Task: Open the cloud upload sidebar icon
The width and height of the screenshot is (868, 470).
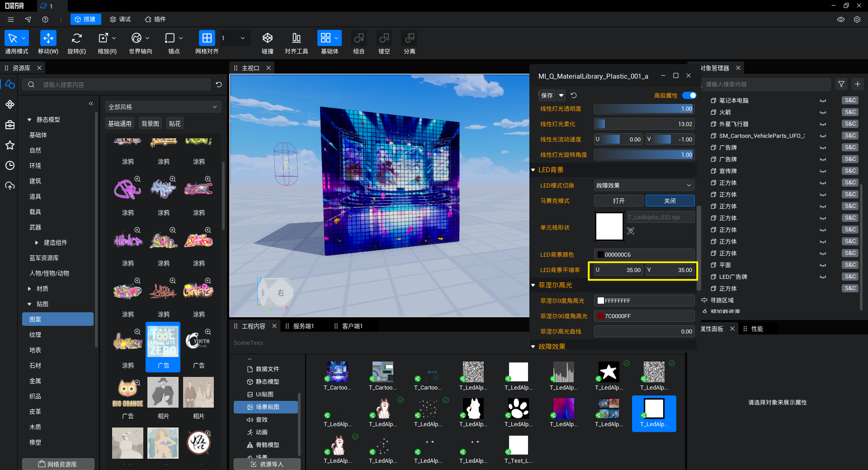Action: point(10,186)
